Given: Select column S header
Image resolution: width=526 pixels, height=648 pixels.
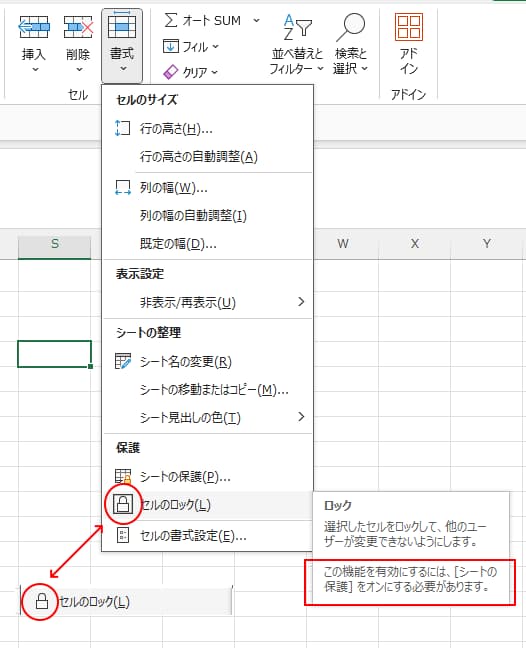Looking at the screenshot, I should pos(55,243).
